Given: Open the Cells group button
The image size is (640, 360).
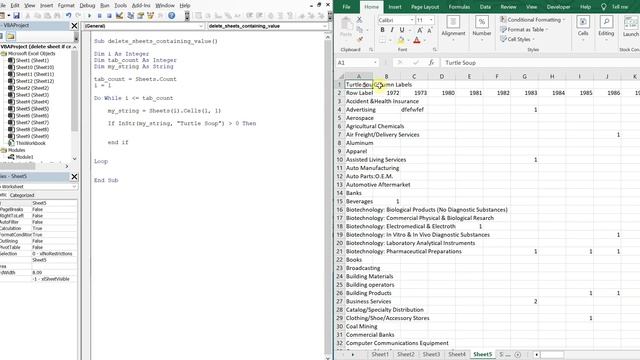Looking at the screenshot, I should pos(583,29).
